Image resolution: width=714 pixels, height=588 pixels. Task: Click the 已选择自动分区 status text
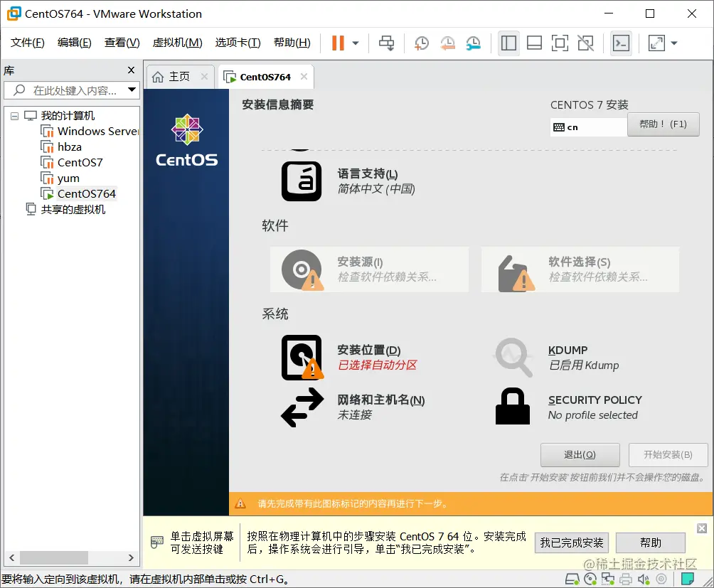pyautogui.click(x=378, y=365)
